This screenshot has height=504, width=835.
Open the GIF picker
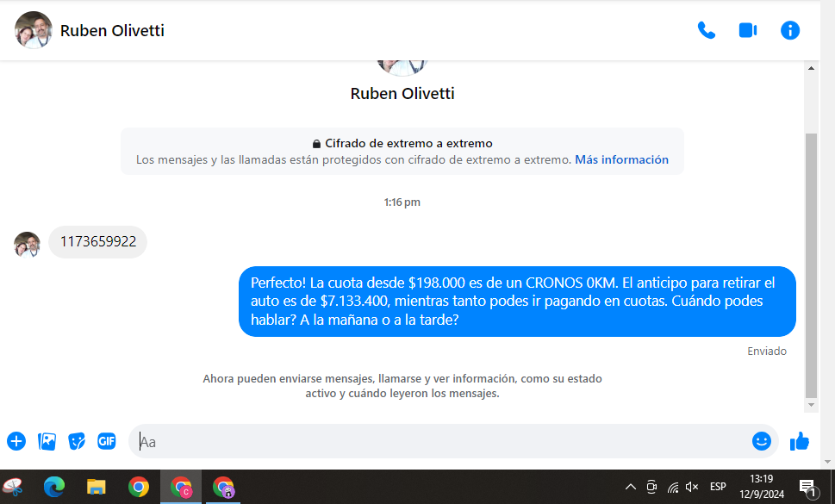coord(107,441)
